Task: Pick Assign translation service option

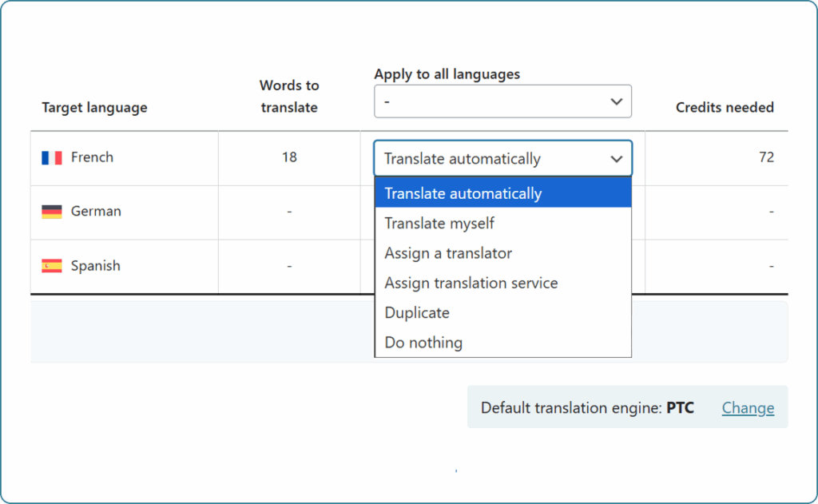Action: (x=471, y=283)
